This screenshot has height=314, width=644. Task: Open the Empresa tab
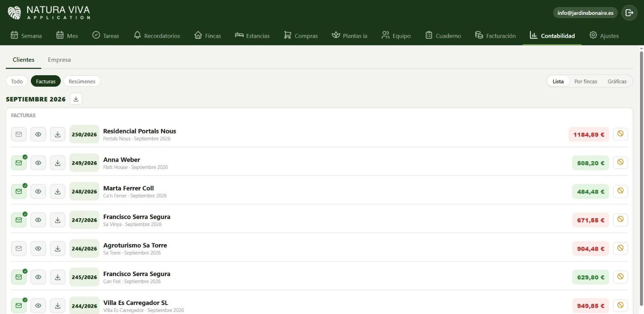[x=59, y=60]
